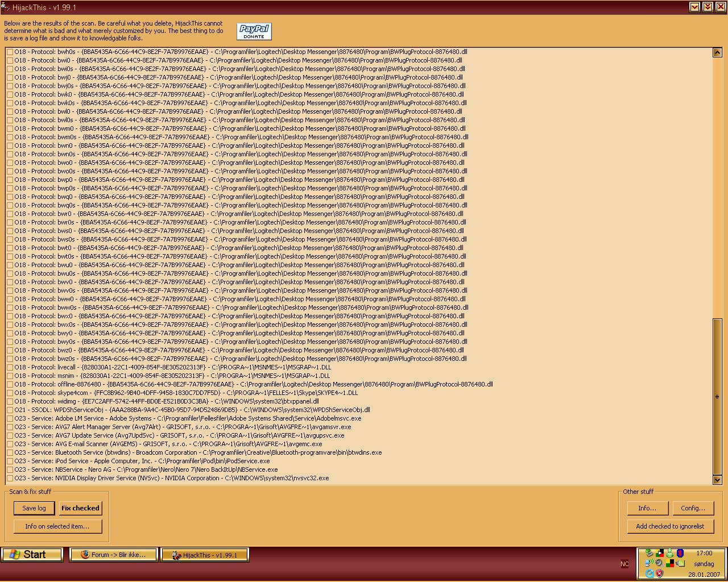
Task: Tick the O23 Bluetooth Service btwdins checkbox
Action: (10, 453)
